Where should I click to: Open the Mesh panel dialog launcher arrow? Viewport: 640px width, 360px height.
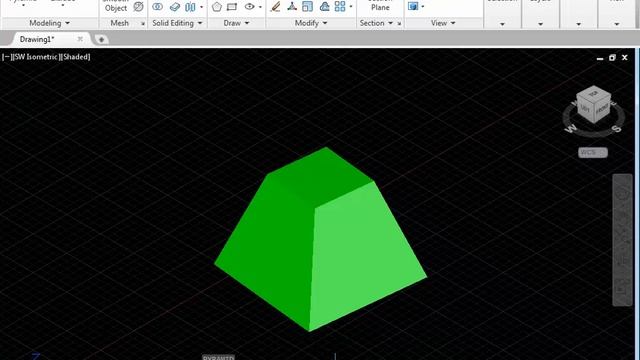tap(143, 24)
